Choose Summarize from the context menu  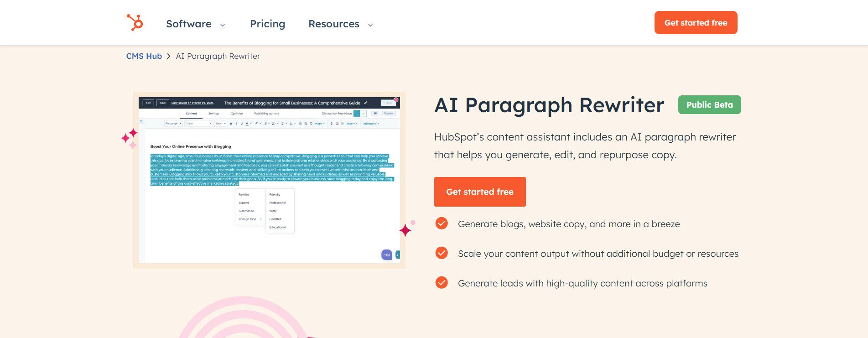246,211
